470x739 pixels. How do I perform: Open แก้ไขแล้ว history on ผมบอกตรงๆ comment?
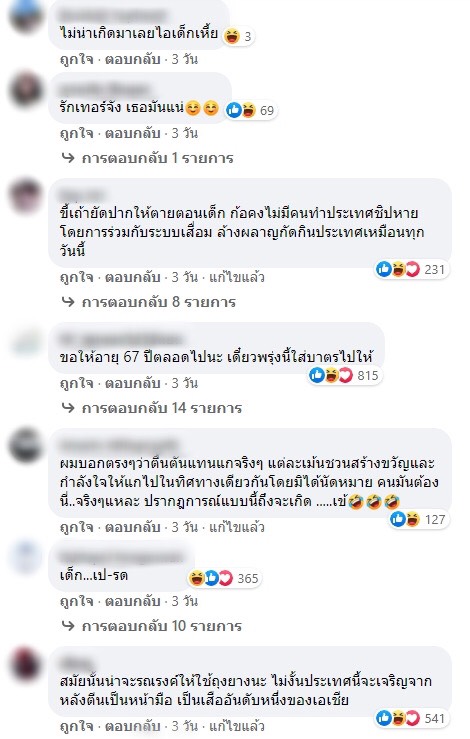(x=237, y=527)
